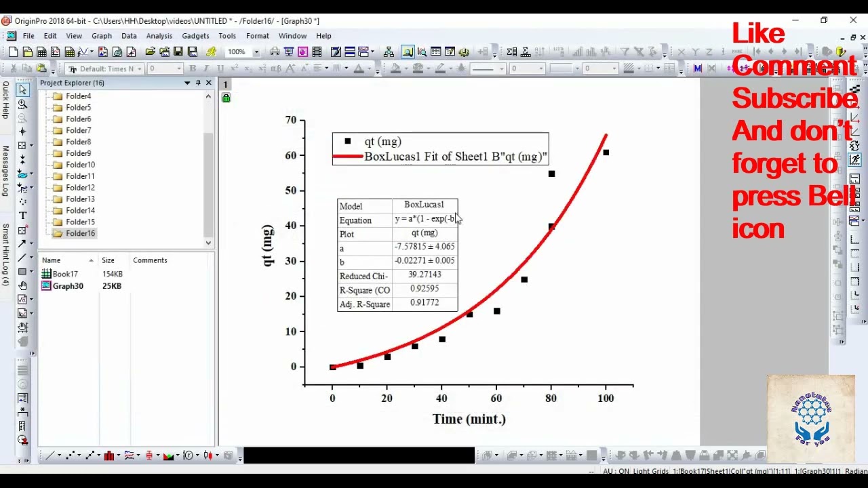Toggle Superscript formatting
The image size is (868, 488).
(235, 68)
